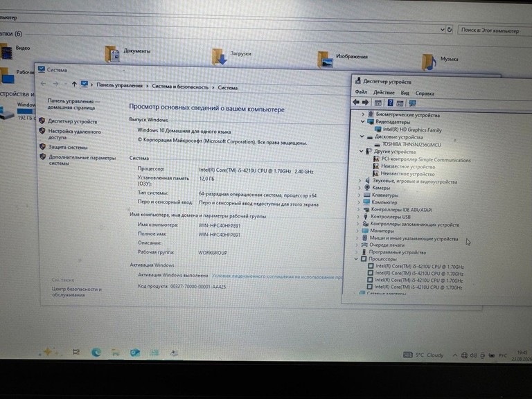Click product code 00327-70000-00001-AA425
Image resolution: width=532 pixels, height=399 pixels.
[198, 286]
